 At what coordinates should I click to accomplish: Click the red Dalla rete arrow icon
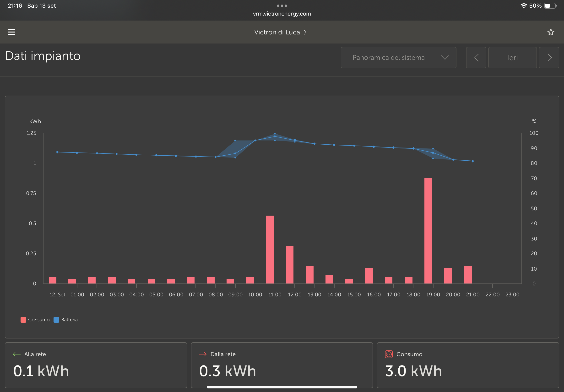(x=203, y=354)
